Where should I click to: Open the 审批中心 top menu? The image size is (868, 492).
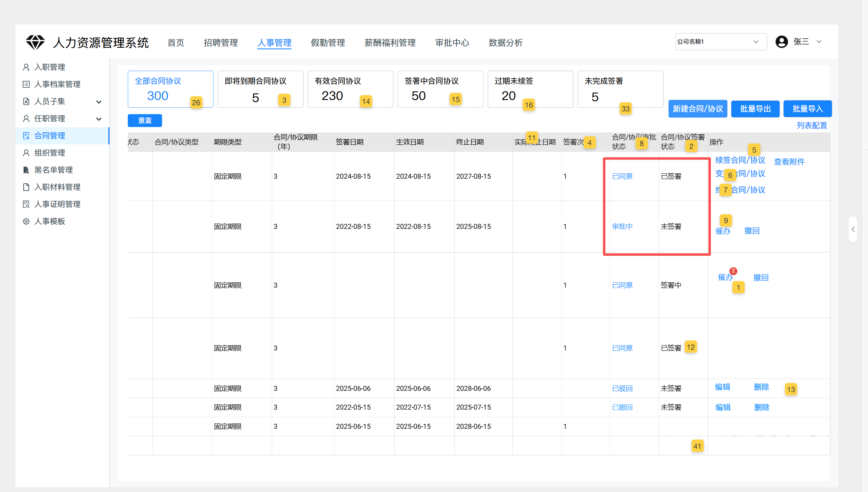pos(452,42)
